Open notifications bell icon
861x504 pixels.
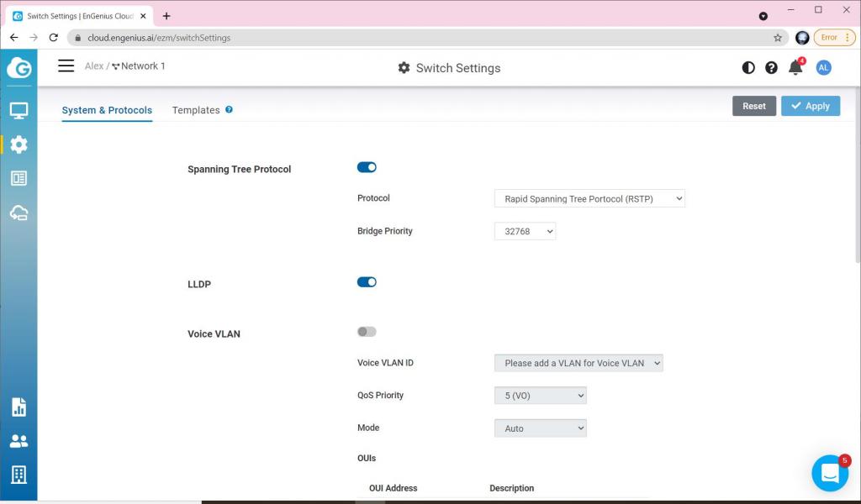(x=795, y=67)
